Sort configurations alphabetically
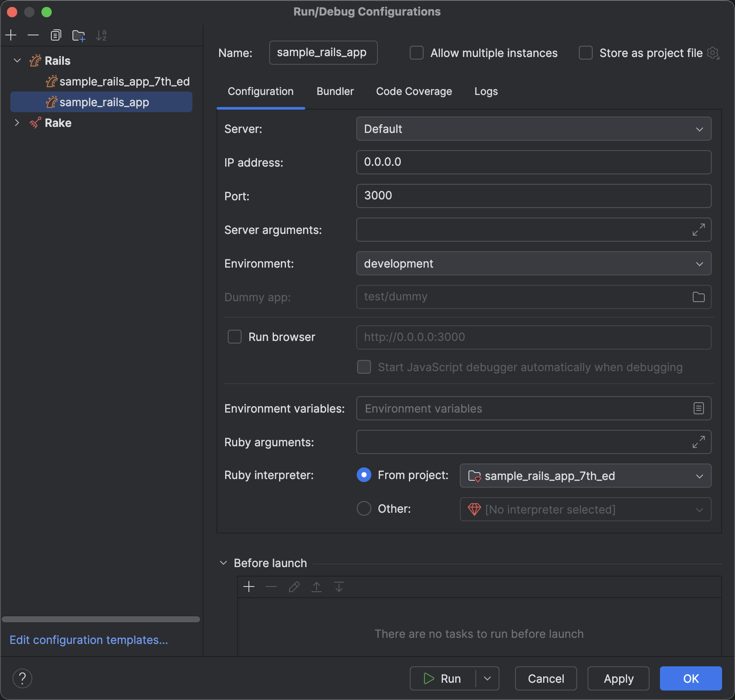The height and width of the screenshot is (700, 735). point(101,35)
